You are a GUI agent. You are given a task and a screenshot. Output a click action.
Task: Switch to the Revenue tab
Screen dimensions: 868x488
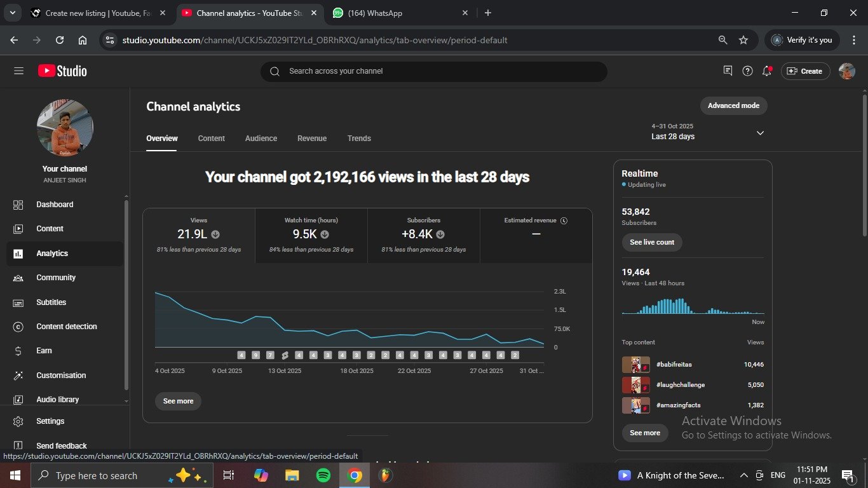coord(312,139)
